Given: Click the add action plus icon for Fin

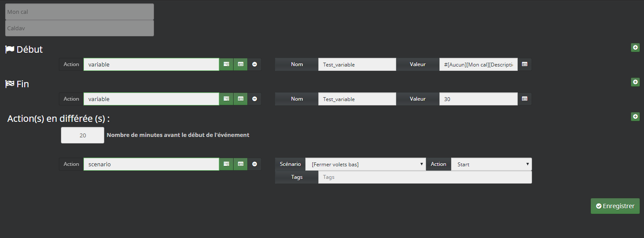Looking at the screenshot, I should pos(635,82).
